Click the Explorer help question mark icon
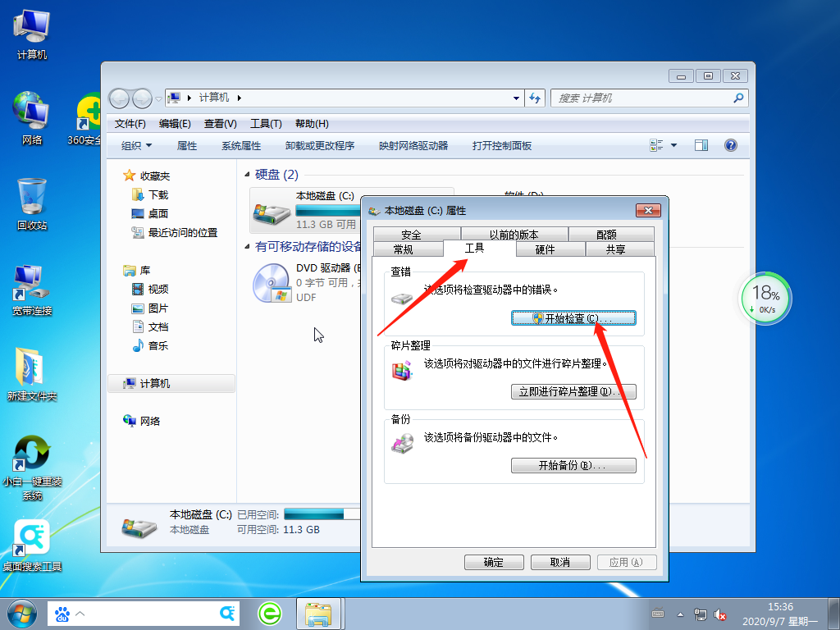The image size is (840, 630). point(730,145)
